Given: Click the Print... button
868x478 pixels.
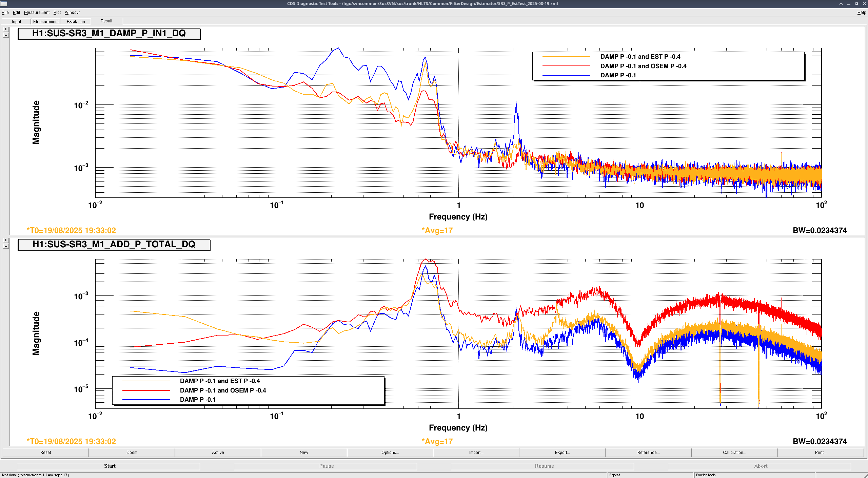Looking at the screenshot, I should point(821,453).
